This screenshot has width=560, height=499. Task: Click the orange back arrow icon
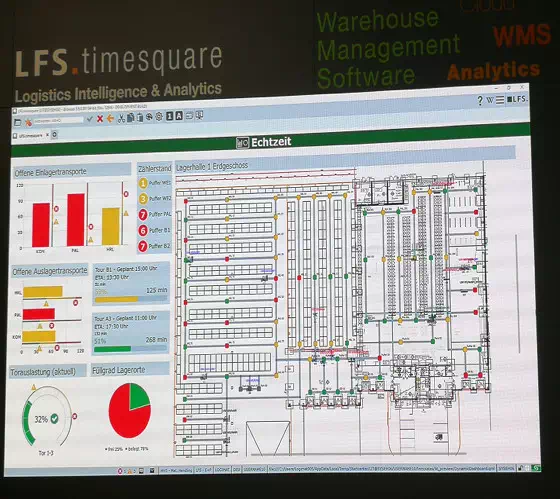[x=110, y=118]
